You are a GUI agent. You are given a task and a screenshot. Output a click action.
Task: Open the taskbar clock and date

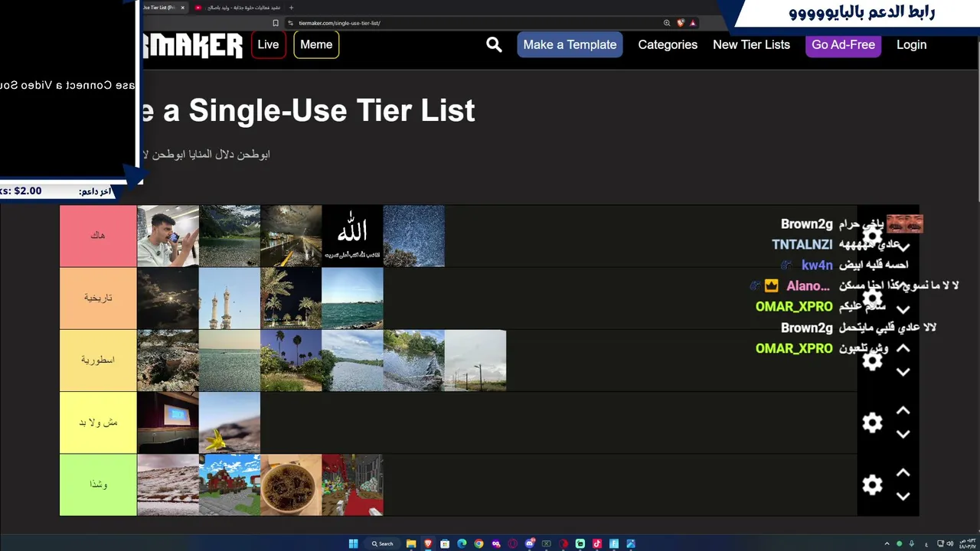coord(967,544)
